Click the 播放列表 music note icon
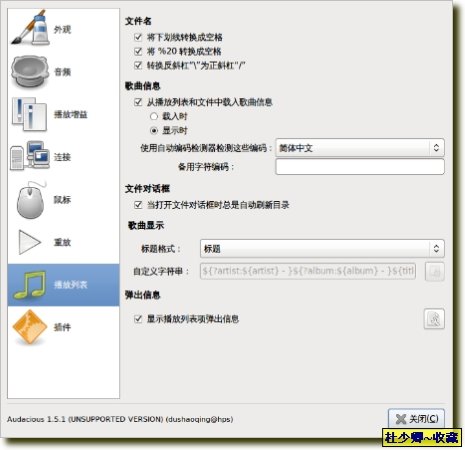The image size is (465, 450). (29, 284)
